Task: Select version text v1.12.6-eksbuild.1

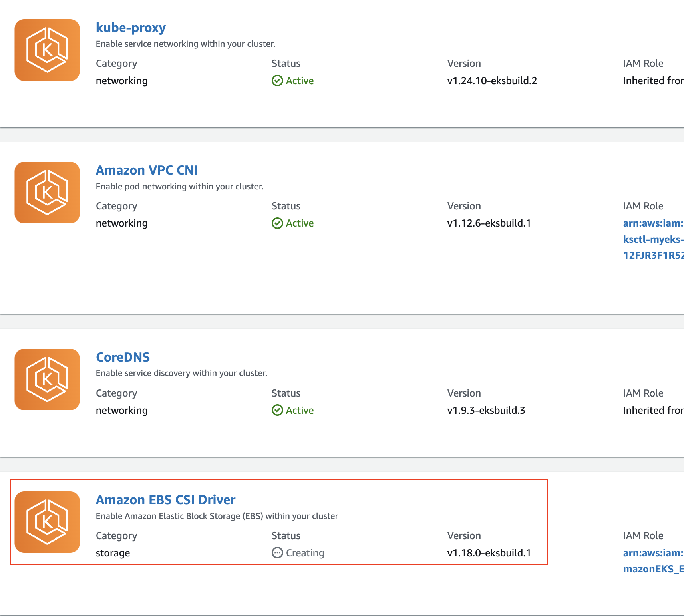Action: [489, 223]
